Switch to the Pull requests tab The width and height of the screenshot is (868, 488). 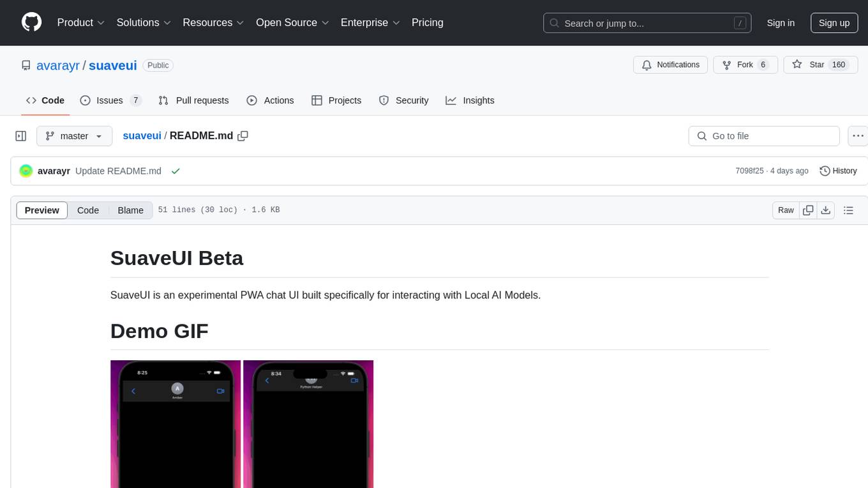[193, 100]
